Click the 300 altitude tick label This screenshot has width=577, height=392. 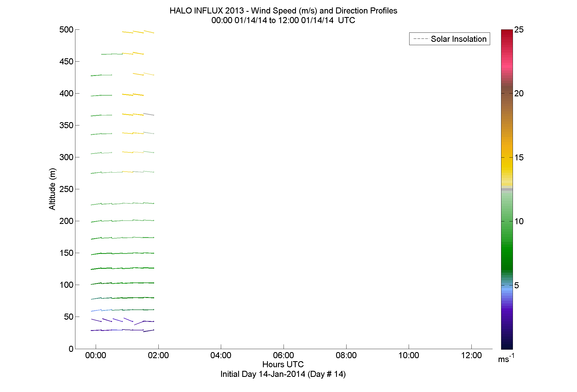66,157
